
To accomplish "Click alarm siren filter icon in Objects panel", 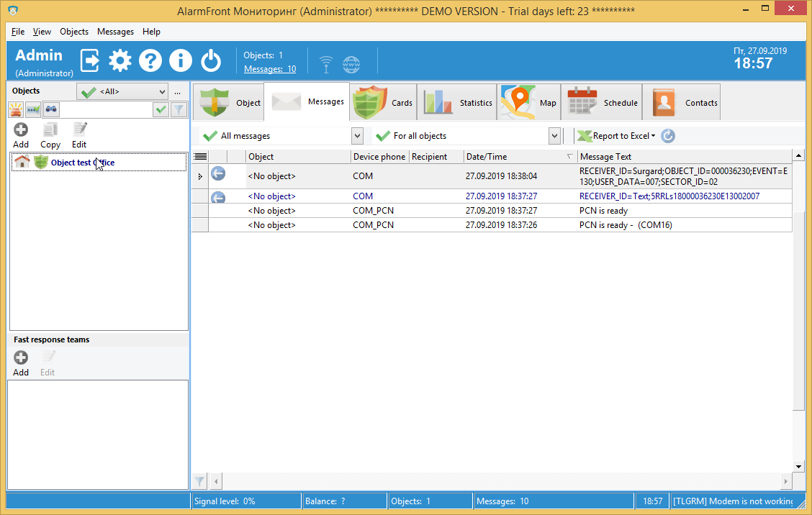I will click(16, 109).
